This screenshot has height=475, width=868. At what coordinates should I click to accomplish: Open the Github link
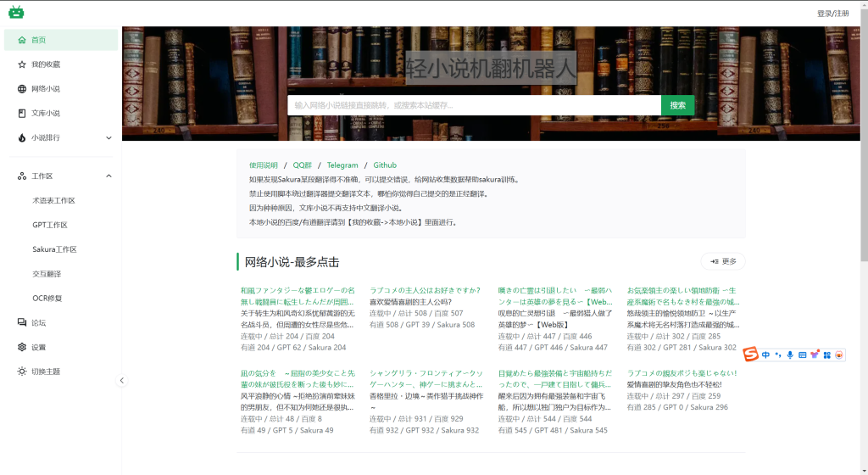tap(385, 165)
